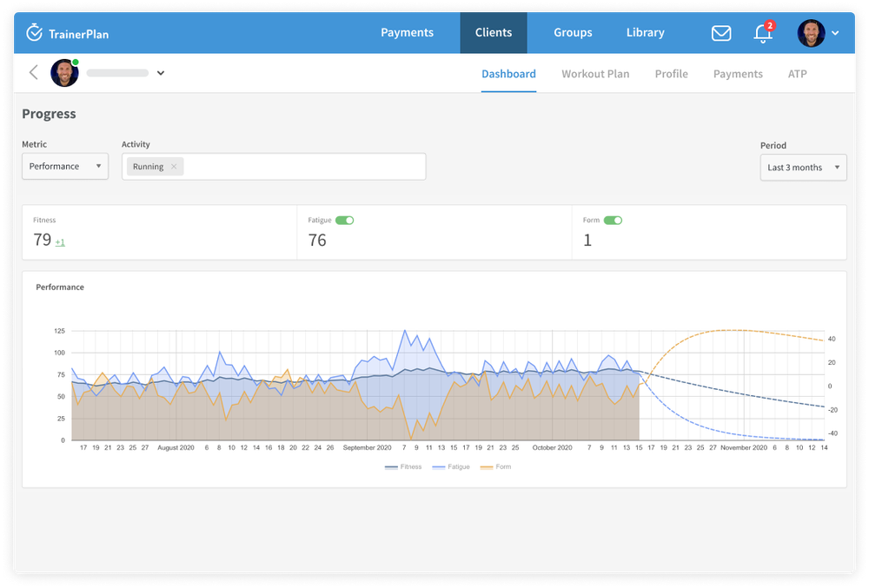869x588 pixels.
Task: Click the Fitness value 79
Action: pyautogui.click(x=42, y=240)
